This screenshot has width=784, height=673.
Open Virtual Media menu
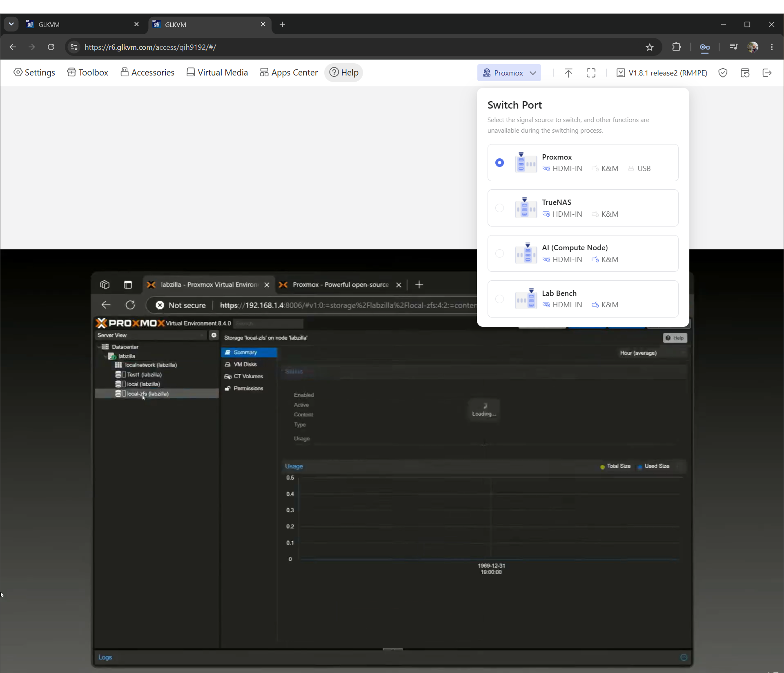point(217,73)
